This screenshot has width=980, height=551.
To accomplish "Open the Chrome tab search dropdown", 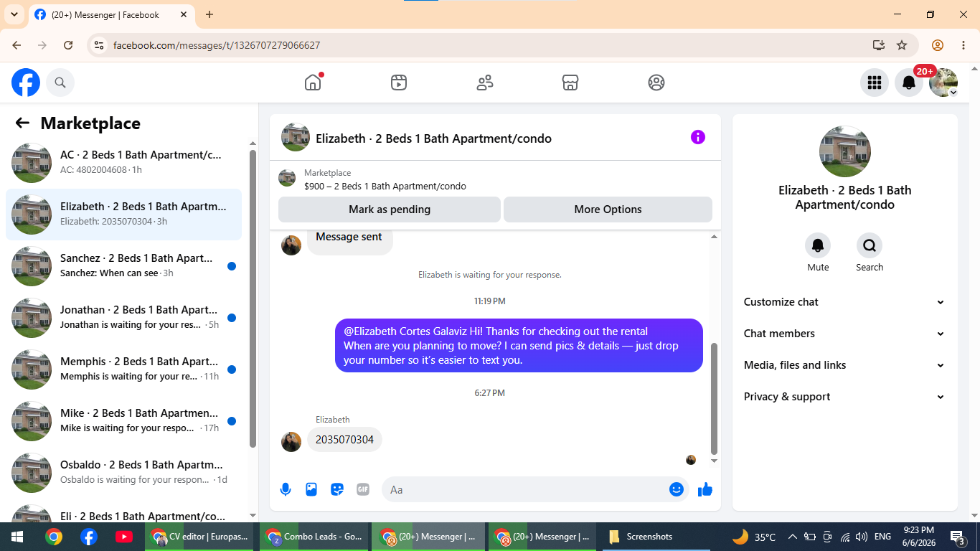I will [x=14, y=14].
